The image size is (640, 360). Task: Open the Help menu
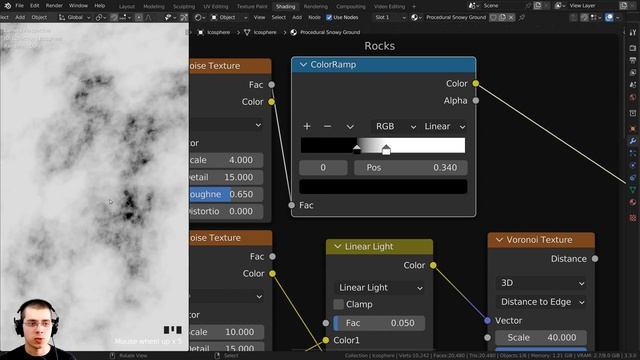pos(100,6)
